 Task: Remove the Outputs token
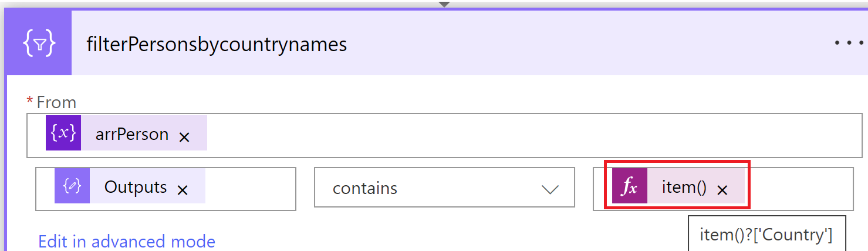click(183, 190)
